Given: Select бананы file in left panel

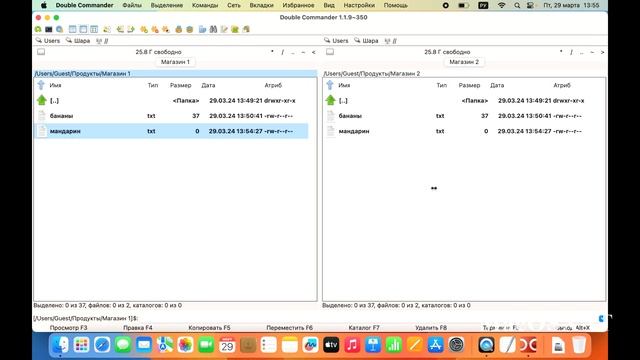Looking at the screenshot, I should coord(171,116).
